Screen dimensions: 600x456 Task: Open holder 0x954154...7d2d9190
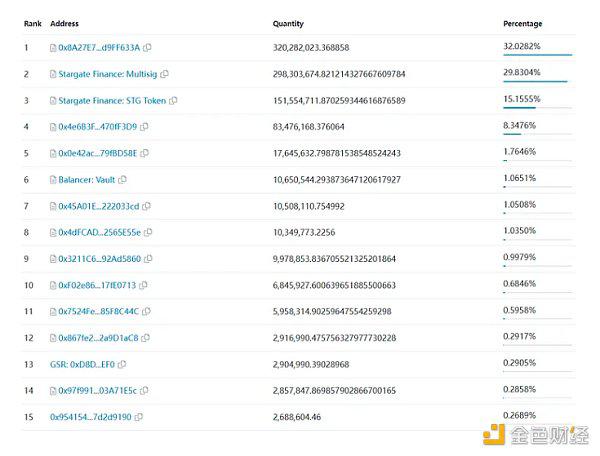pyautogui.click(x=91, y=417)
